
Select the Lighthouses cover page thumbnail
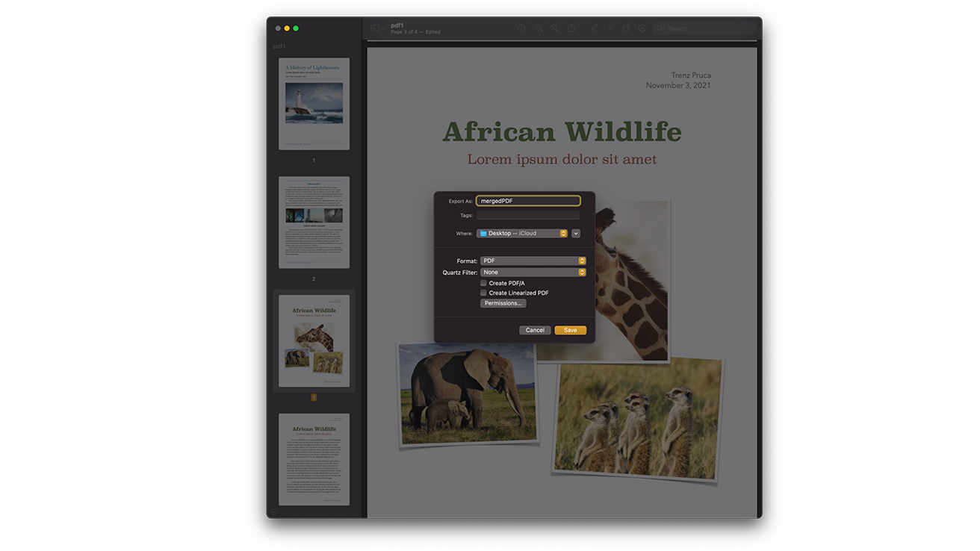[314, 104]
